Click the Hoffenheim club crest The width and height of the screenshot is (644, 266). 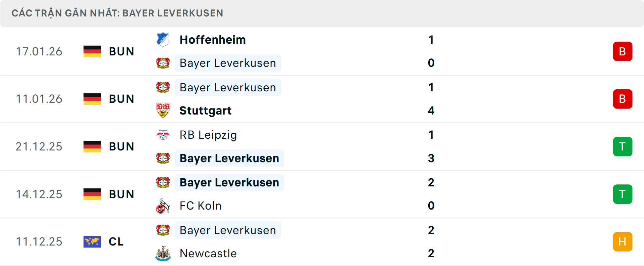(163, 40)
